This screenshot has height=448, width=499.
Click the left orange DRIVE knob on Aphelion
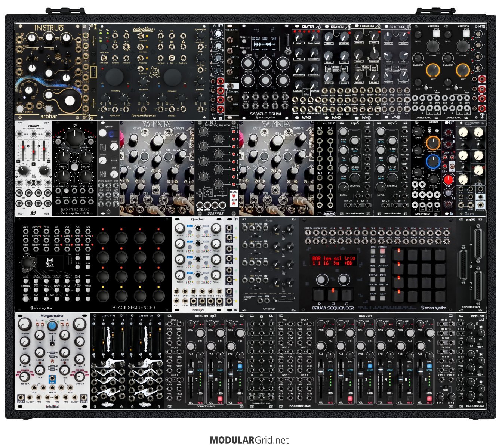pyautogui.click(x=433, y=71)
